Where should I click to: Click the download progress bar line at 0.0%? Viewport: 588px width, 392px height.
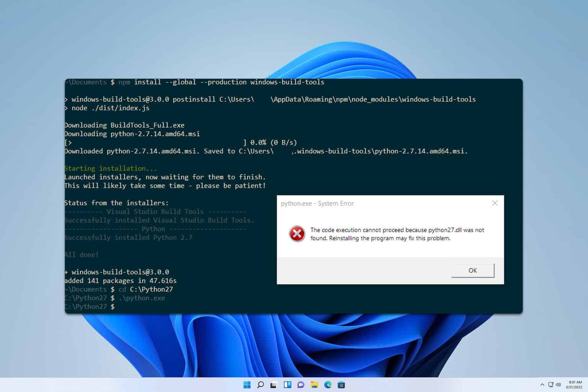coord(181,142)
